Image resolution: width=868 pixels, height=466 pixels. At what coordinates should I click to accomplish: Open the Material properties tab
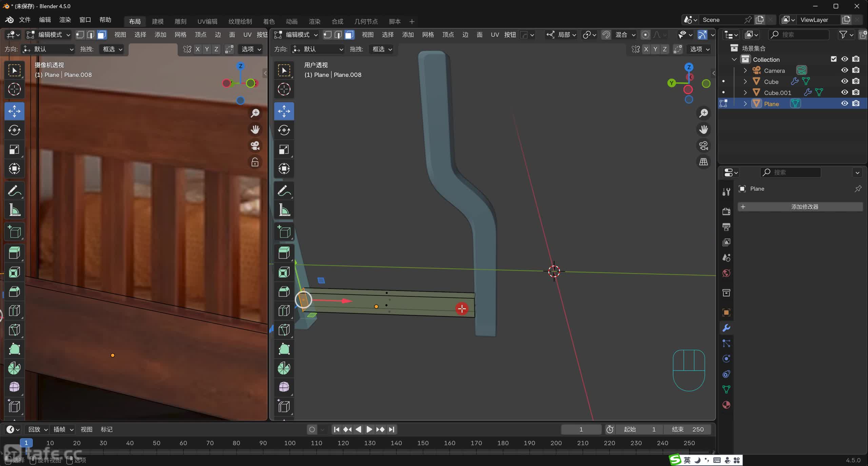[x=726, y=405]
